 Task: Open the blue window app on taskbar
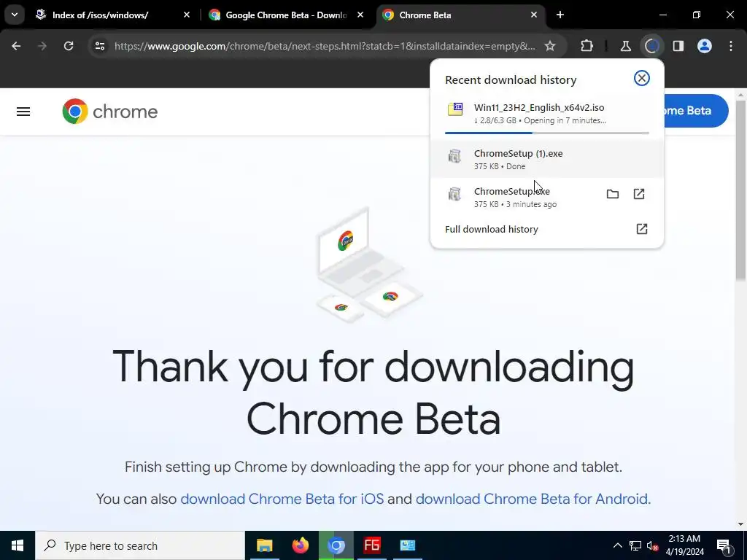tap(408, 545)
